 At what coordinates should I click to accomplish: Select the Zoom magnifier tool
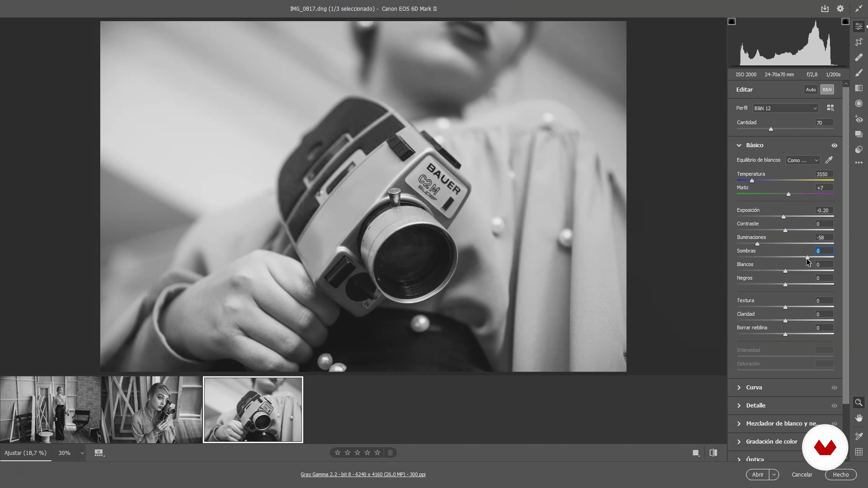(x=859, y=402)
